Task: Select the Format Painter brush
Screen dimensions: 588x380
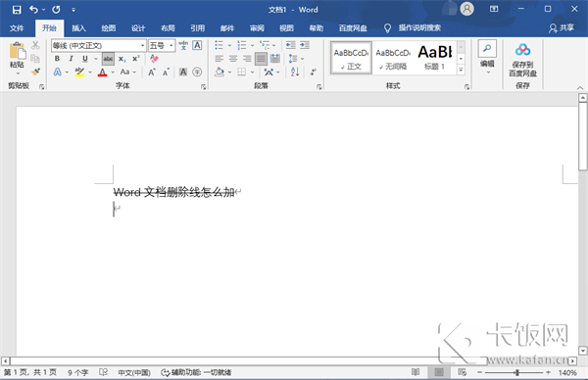Action: [x=35, y=71]
